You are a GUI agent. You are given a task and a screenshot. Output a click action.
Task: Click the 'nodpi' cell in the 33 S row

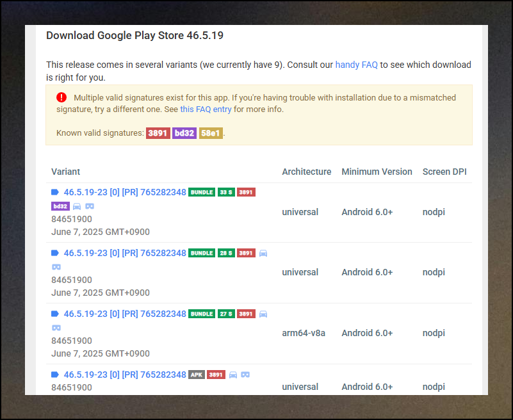click(434, 212)
